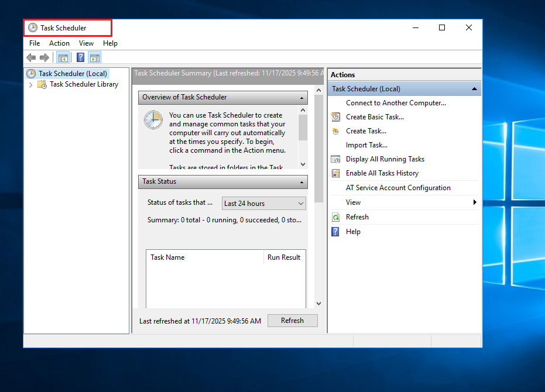This screenshot has width=545, height=392.
Task: Toggle the Show/Hide Console Tree toolbar icon
Action: 63,58
